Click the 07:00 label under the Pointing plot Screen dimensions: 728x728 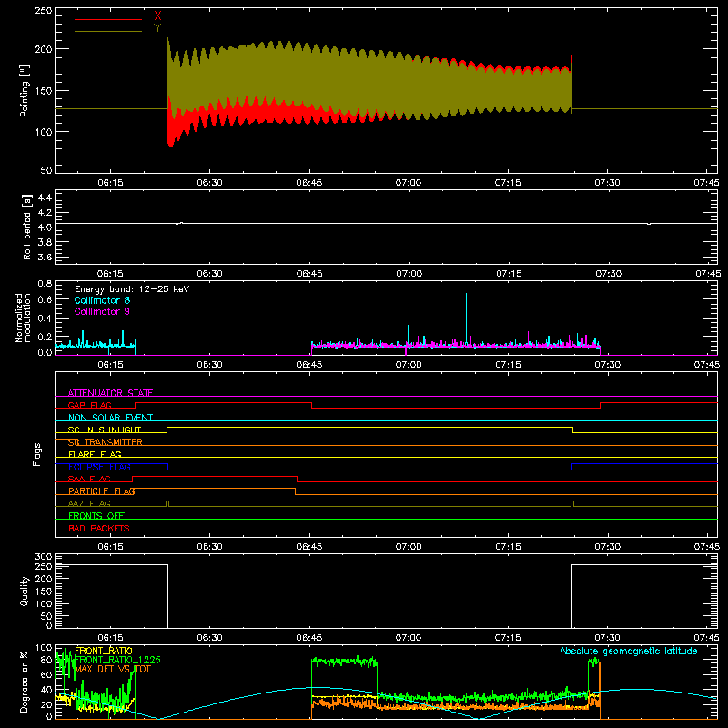click(x=409, y=183)
